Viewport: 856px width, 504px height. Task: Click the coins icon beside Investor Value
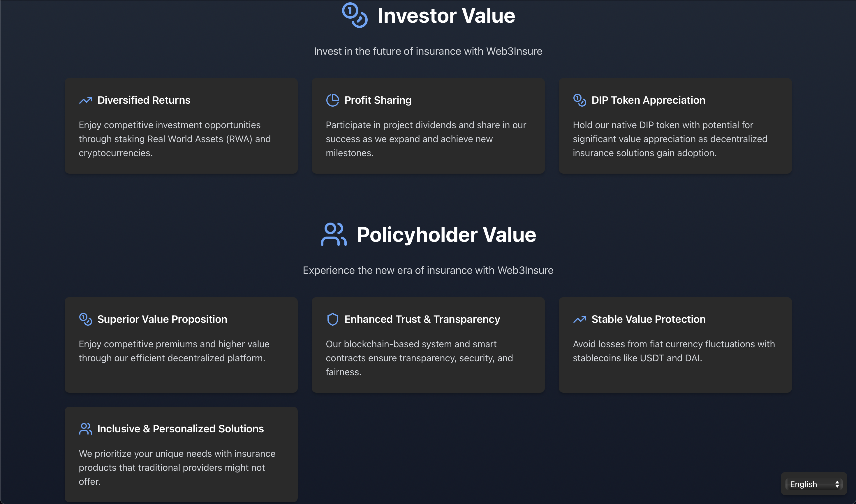(355, 15)
